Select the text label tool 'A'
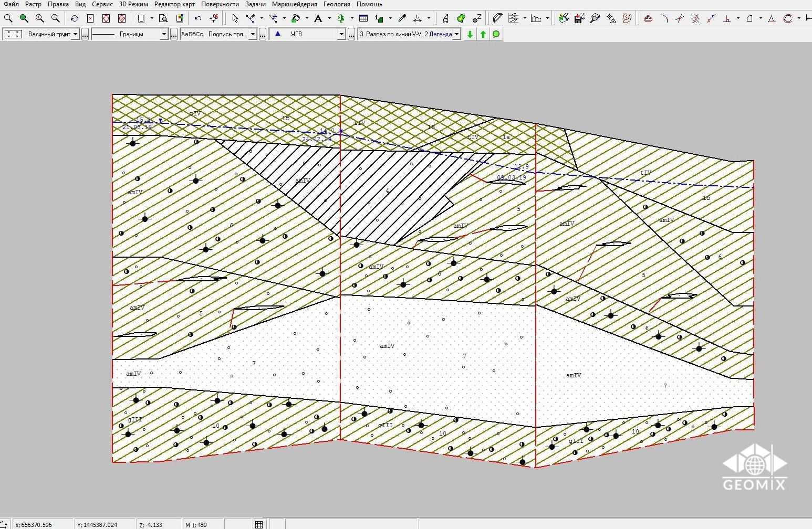 [x=318, y=18]
